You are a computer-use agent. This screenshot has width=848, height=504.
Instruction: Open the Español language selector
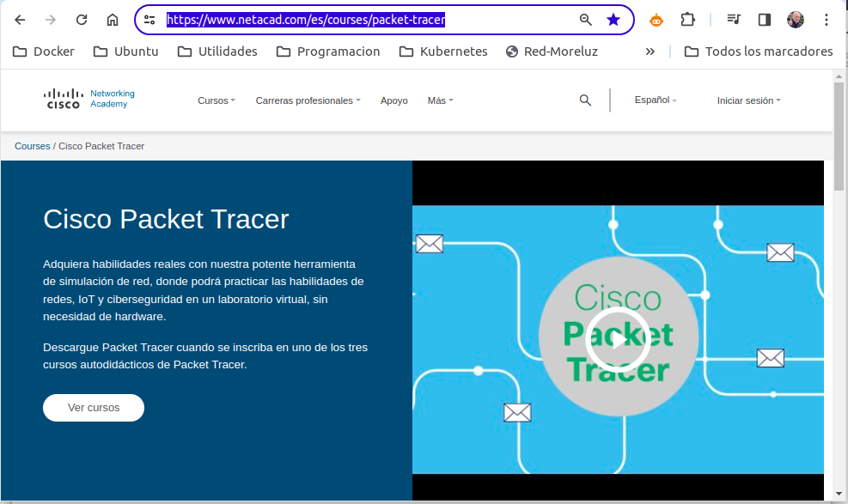click(656, 100)
